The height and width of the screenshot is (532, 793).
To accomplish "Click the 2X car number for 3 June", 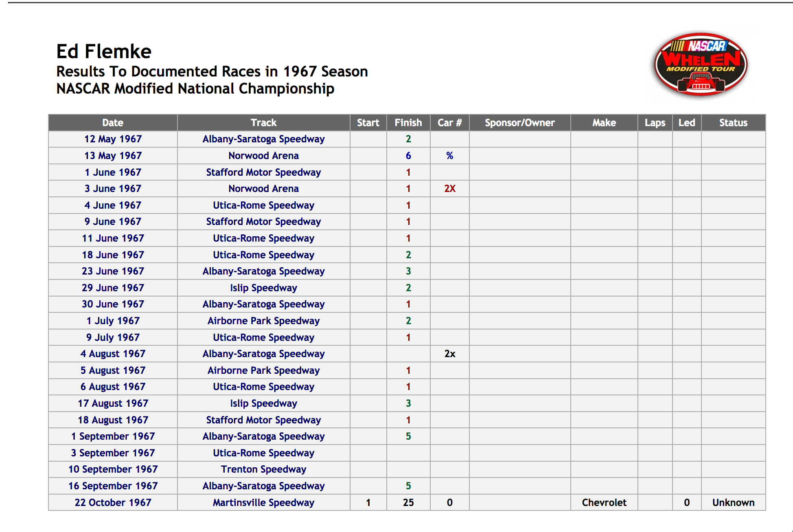I will coord(449,189).
